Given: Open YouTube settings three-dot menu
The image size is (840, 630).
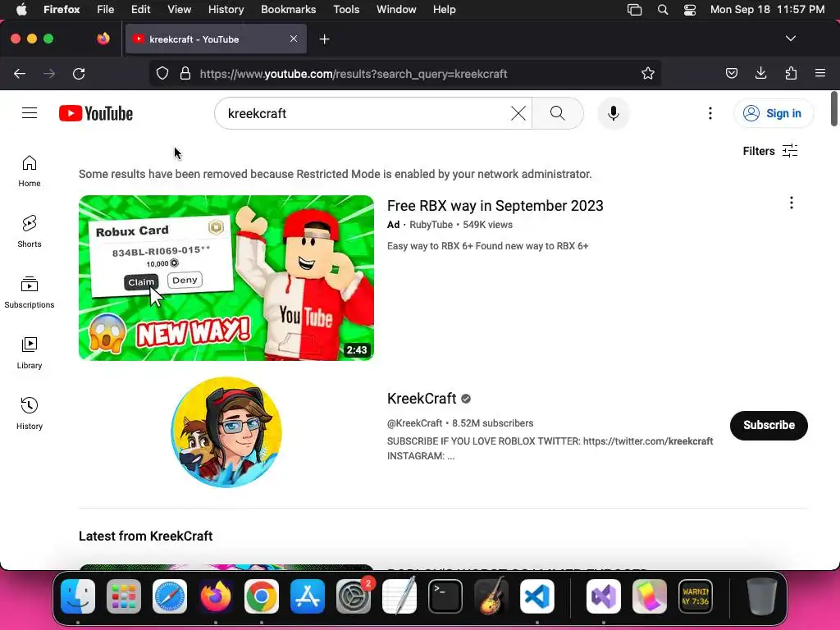Looking at the screenshot, I should pos(710,113).
